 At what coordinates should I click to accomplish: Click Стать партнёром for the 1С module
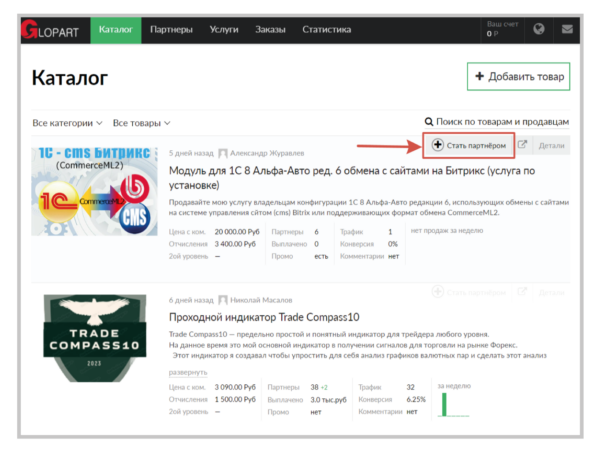(x=469, y=145)
